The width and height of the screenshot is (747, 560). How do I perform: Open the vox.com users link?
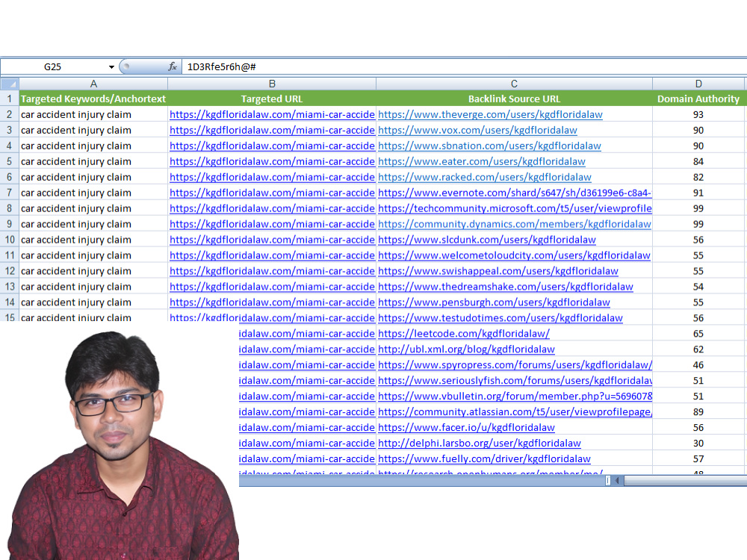[477, 131]
